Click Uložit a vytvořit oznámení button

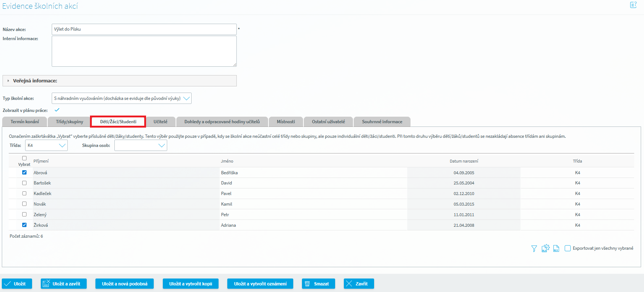point(260,284)
